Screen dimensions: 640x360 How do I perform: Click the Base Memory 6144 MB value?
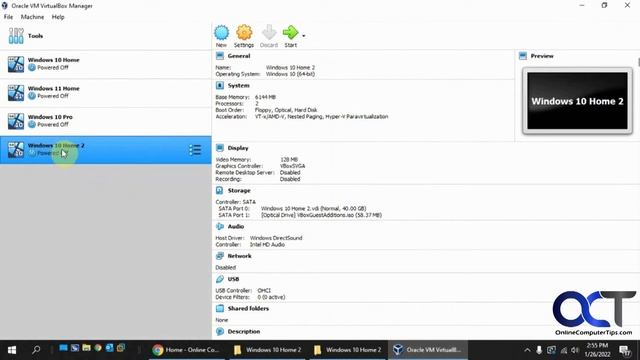(265, 97)
